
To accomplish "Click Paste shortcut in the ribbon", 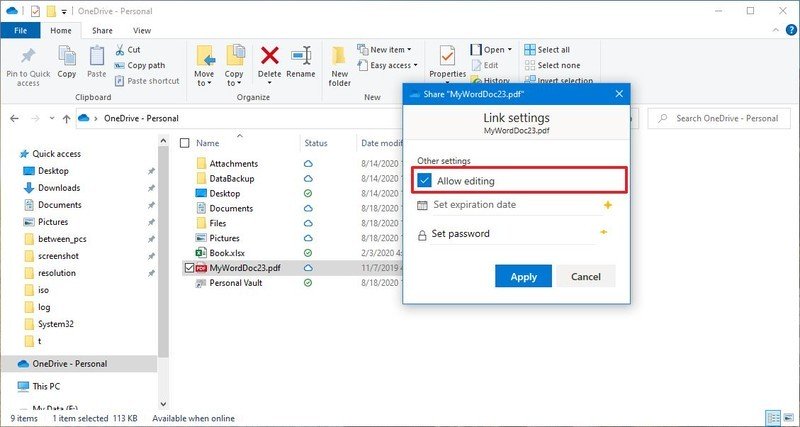I will click(x=147, y=81).
